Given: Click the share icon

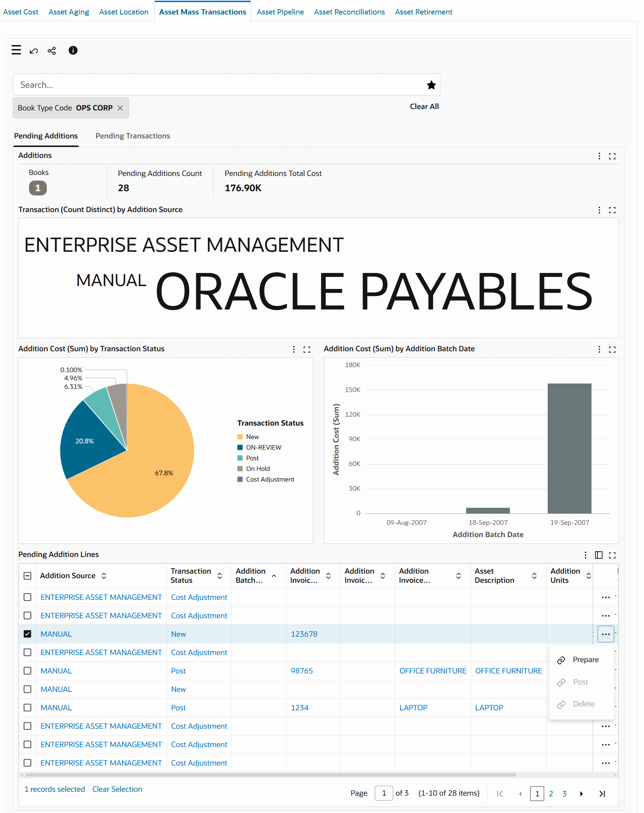Looking at the screenshot, I should (52, 51).
